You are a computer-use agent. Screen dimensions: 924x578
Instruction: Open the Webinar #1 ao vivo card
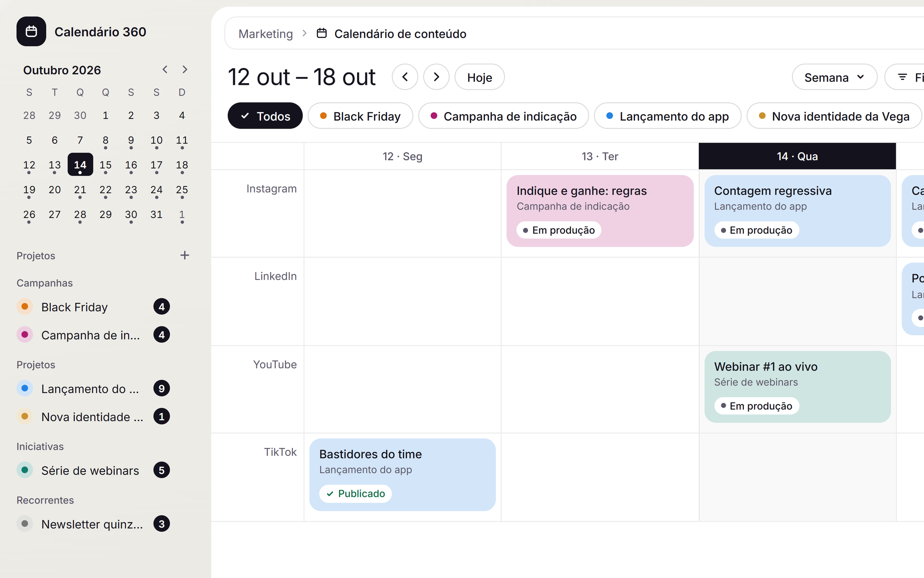coord(797,387)
